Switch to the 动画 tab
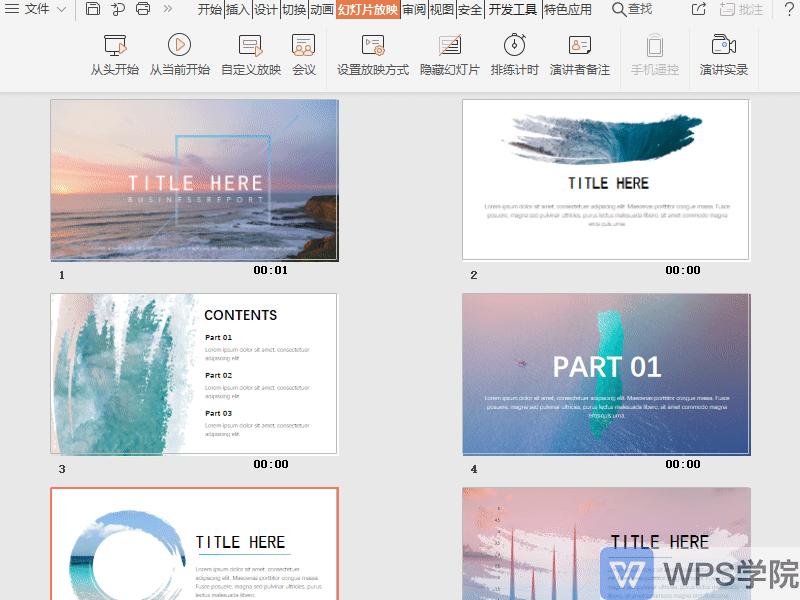 point(322,9)
